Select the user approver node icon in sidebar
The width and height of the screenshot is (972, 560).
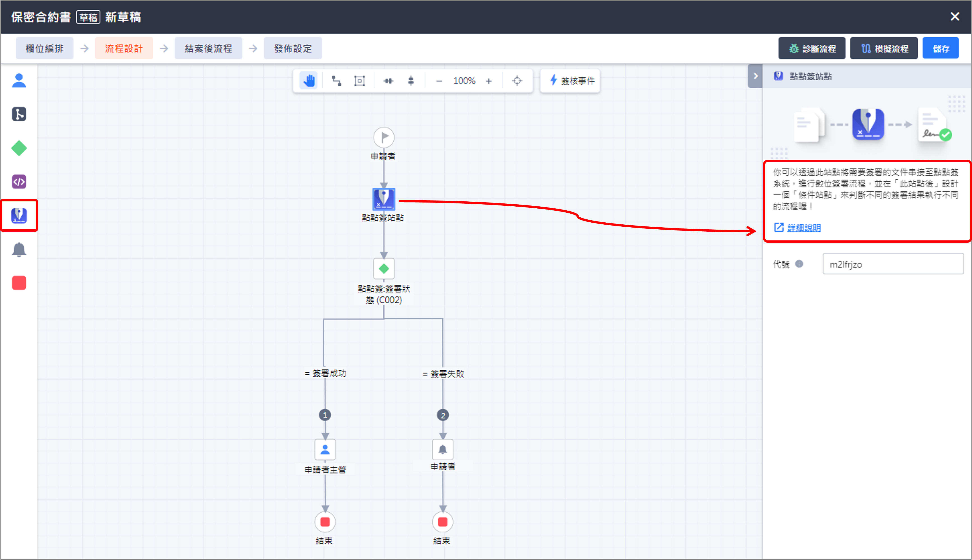tap(19, 80)
